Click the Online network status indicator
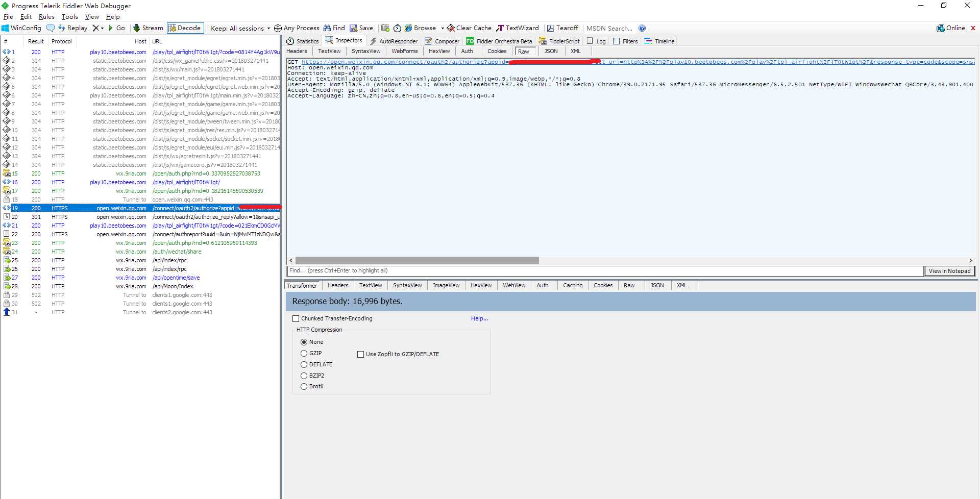The image size is (980, 499). 951,28
